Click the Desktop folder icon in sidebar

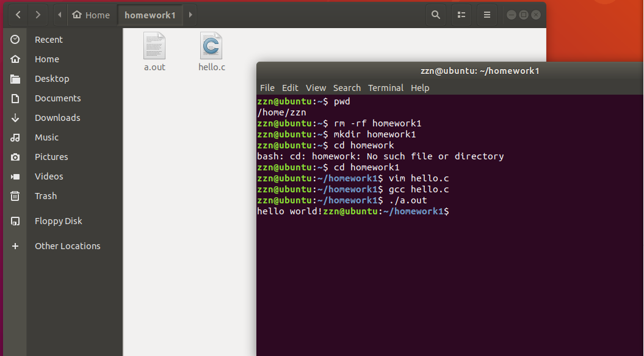click(x=15, y=79)
